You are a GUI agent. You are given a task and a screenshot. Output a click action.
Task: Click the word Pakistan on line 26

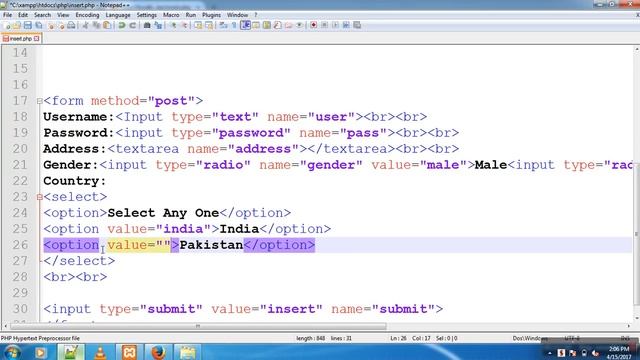(x=211, y=245)
